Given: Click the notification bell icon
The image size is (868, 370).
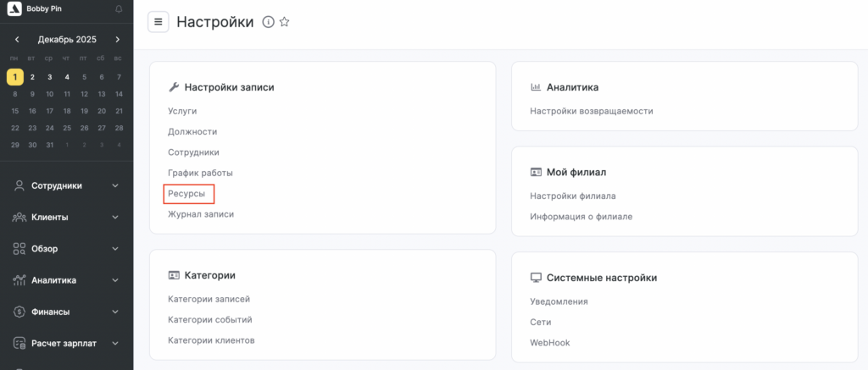Looking at the screenshot, I should point(118,9).
